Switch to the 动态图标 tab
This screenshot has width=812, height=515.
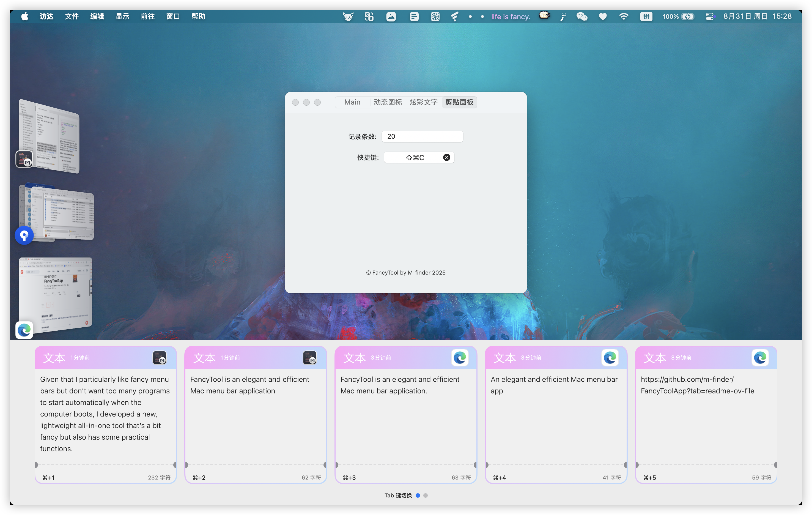click(388, 102)
